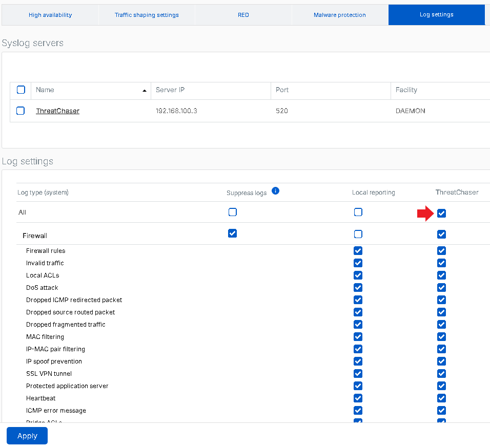Open the ThreatChaser syslog server link
490x448 pixels.
(x=57, y=111)
